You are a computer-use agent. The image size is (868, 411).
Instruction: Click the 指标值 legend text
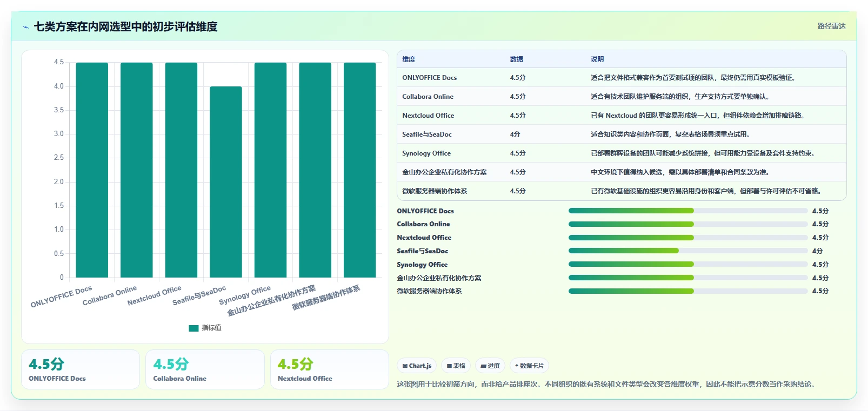pos(211,328)
